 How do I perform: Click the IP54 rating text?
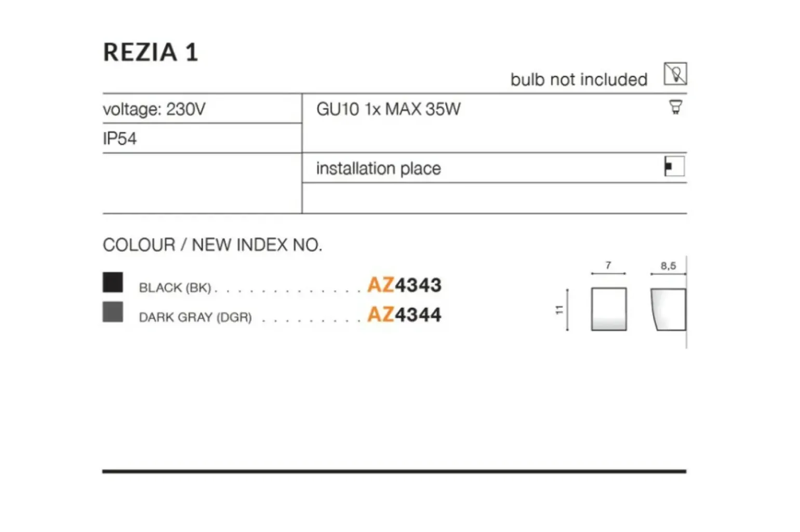(x=120, y=139)
